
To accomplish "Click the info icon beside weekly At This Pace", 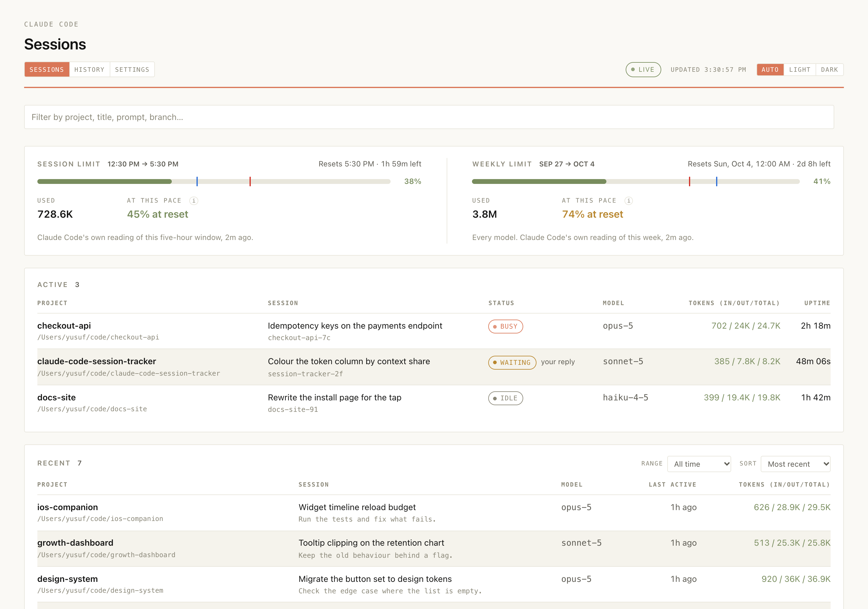I will pos(629,200).
